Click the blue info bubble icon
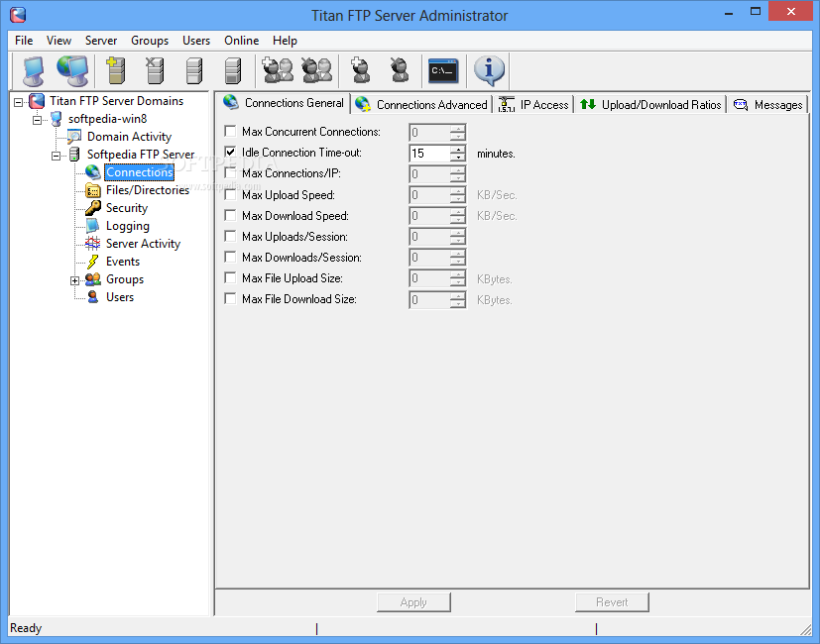Viewport: 820px width, 644px height. click(x=489, y=70)
